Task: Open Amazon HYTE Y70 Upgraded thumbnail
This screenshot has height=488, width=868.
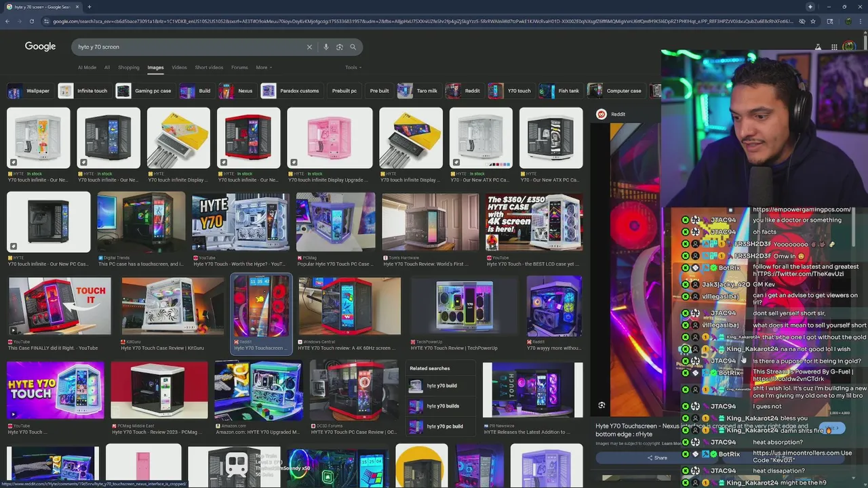Action: click(258, 390)
